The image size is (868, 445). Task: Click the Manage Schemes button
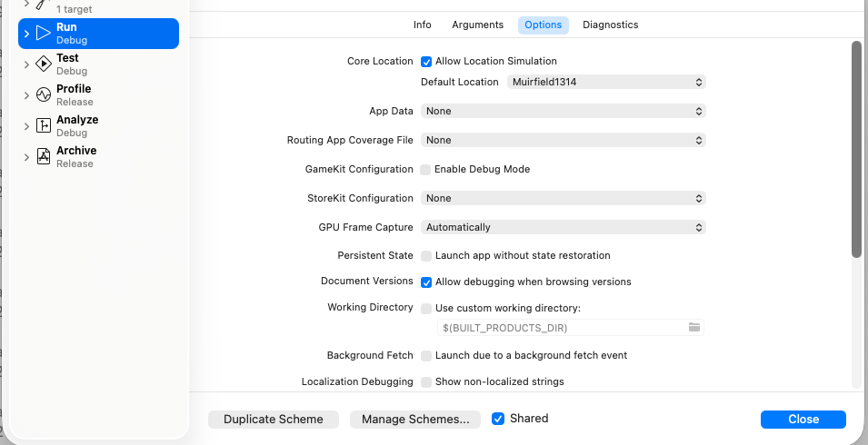point(415,420)
